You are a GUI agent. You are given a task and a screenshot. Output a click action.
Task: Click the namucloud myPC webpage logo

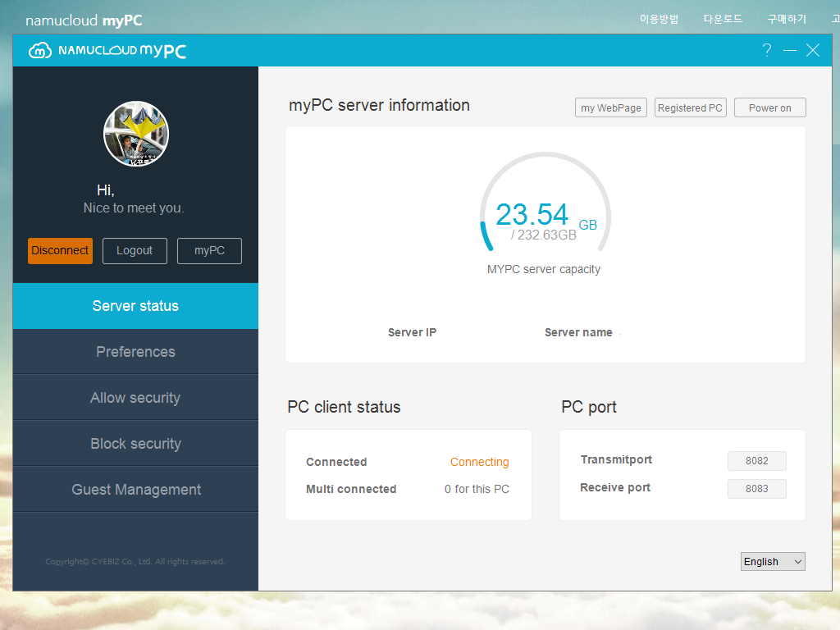[x=84, y=21]
